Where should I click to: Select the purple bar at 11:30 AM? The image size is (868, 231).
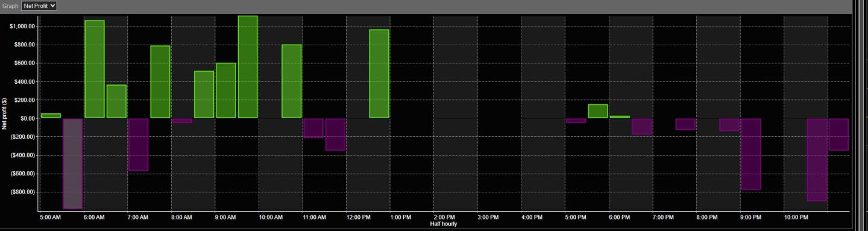point(335,134)
